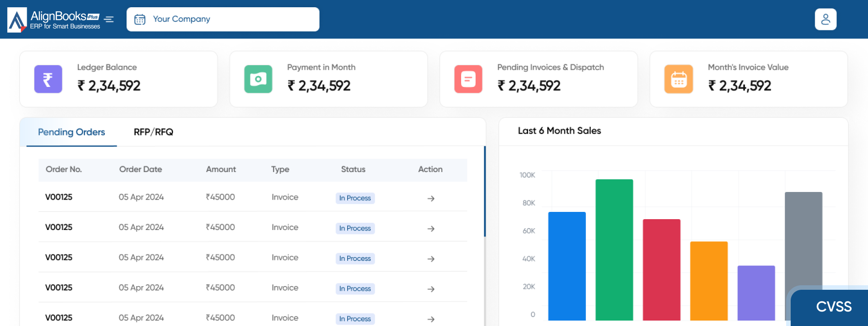The height and width of the screenshot is (326, 868).
Task: Click the 100K axis label
Action: (x=527, y=175)
